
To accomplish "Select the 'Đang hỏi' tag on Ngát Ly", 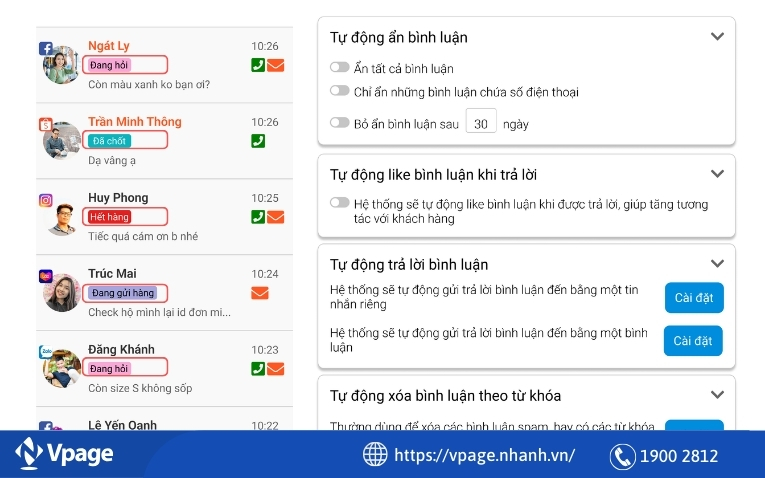I will [109, 65].
